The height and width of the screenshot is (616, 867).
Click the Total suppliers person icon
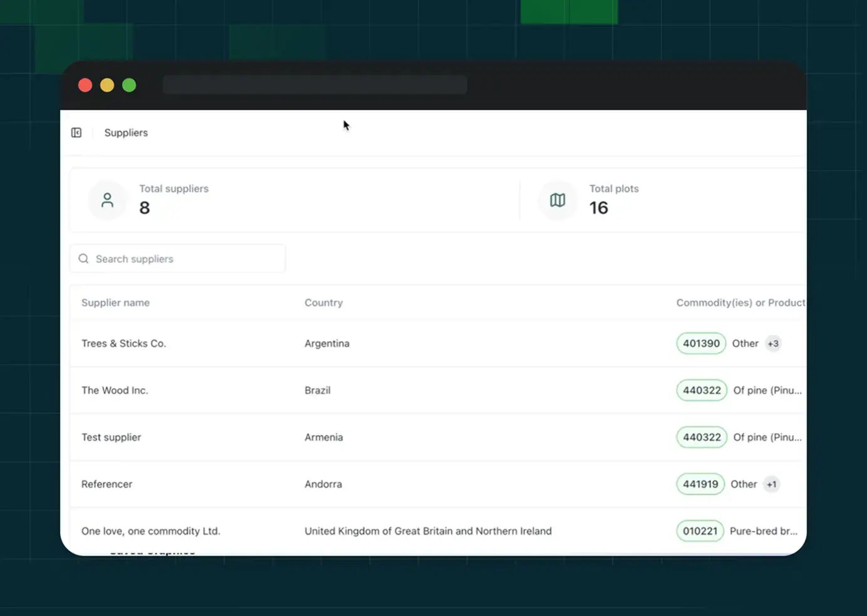pyautogui.click(x=107, y=200)
